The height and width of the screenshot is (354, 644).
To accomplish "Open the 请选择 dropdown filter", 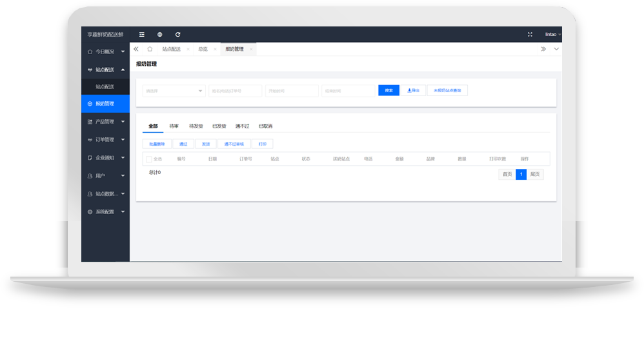I will (174, 91).
